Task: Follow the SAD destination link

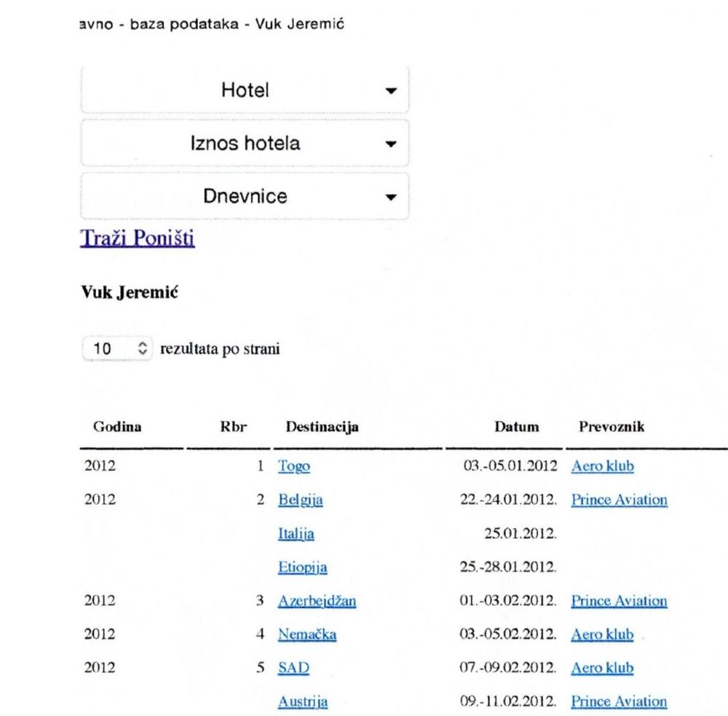Action: [x=293, y=669]
